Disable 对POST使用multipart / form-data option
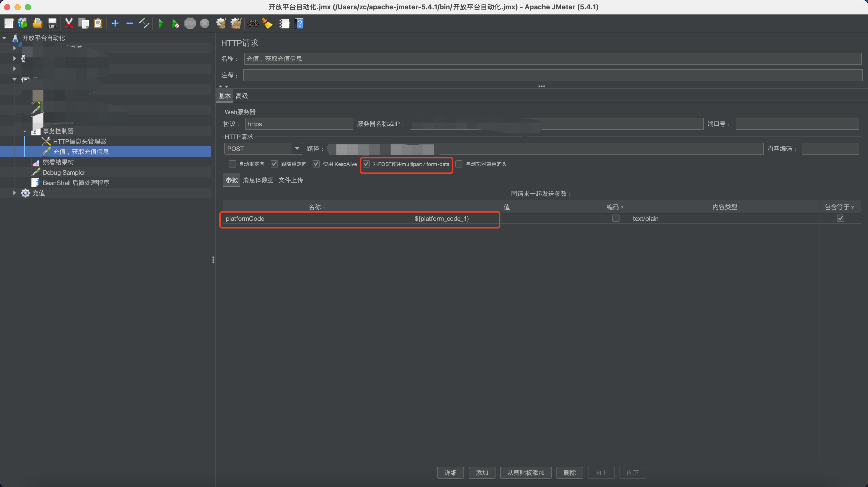 pyautogui.click(x=366, y=164)
